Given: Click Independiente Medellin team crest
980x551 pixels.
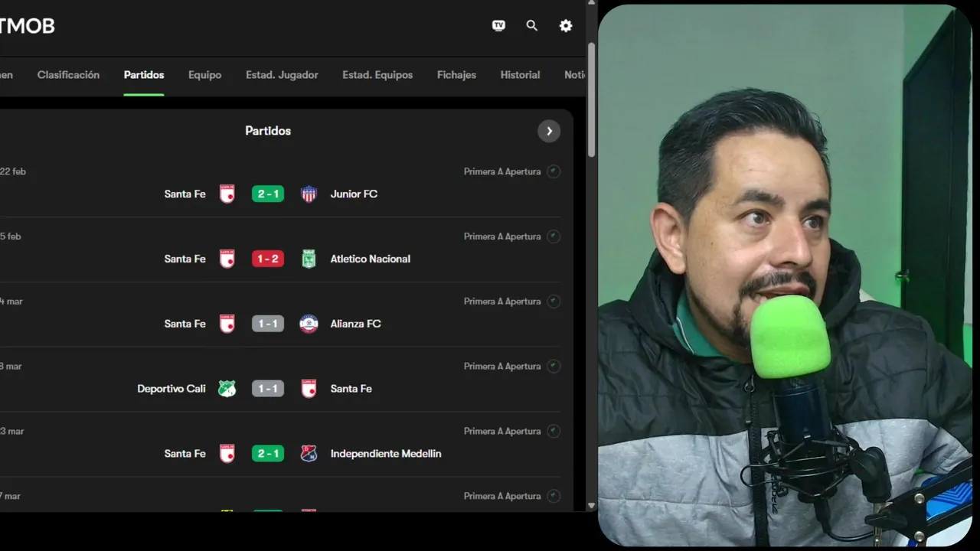Looking at the screenshot, I should 309,454.
